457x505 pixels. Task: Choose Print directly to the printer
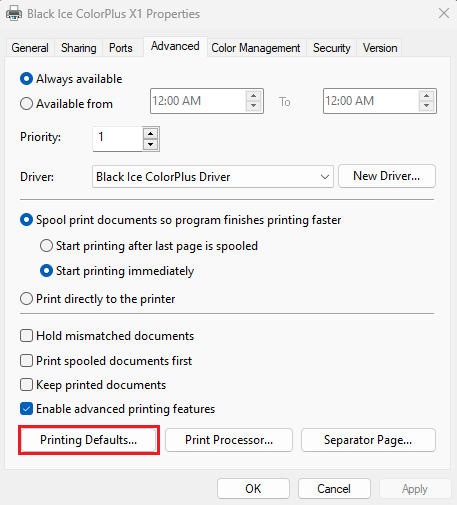click(x=26, y=299)
